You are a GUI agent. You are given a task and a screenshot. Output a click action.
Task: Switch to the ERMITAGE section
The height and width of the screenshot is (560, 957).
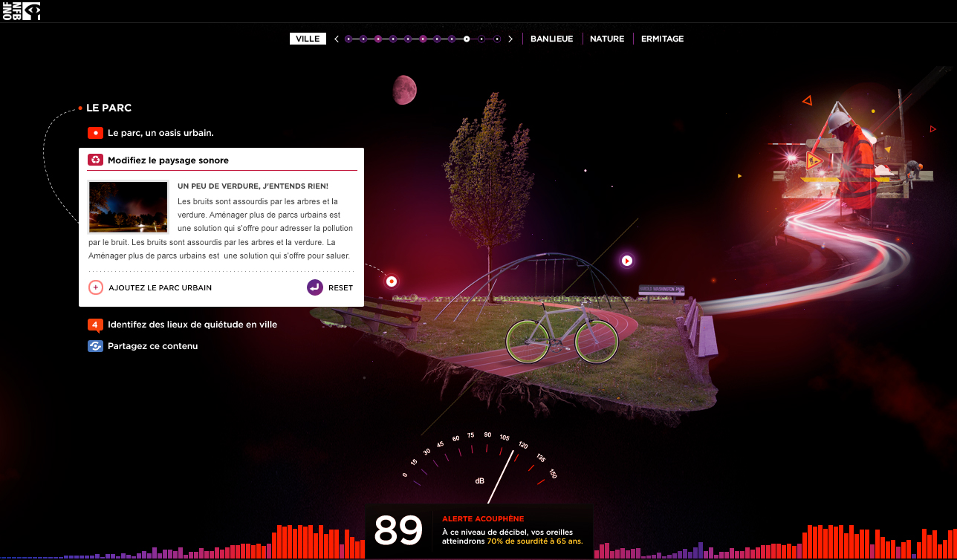[663, 39]
